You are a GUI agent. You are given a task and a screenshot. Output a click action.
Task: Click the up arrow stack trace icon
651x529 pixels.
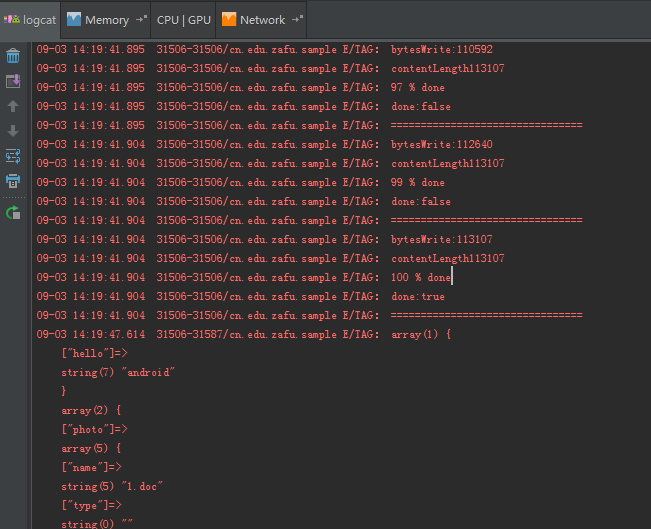[13, 106]
